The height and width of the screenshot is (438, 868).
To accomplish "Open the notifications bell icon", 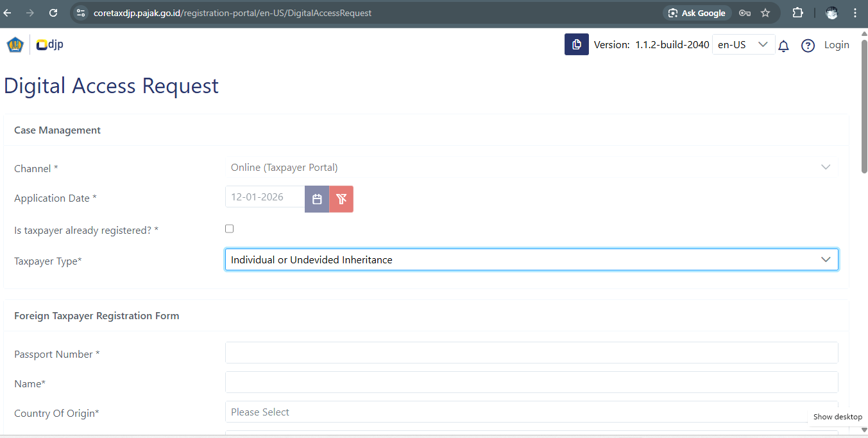I will pyautogui.click(x=783, y=46).
